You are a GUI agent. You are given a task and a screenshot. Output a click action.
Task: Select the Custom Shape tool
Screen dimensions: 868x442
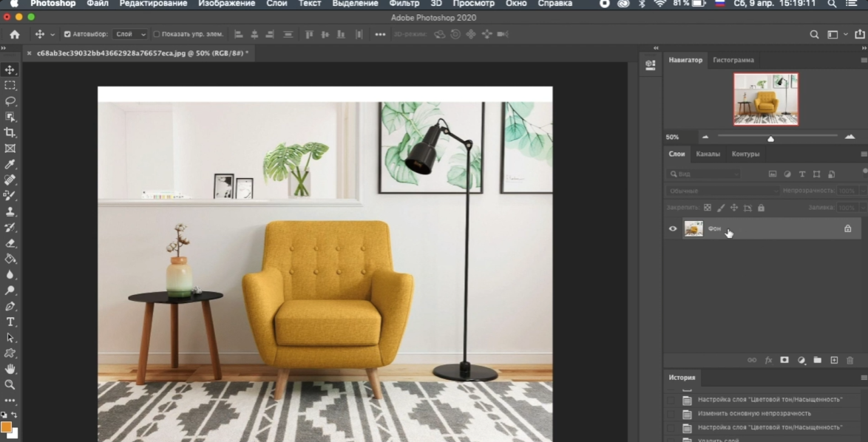tap(10, 353)
